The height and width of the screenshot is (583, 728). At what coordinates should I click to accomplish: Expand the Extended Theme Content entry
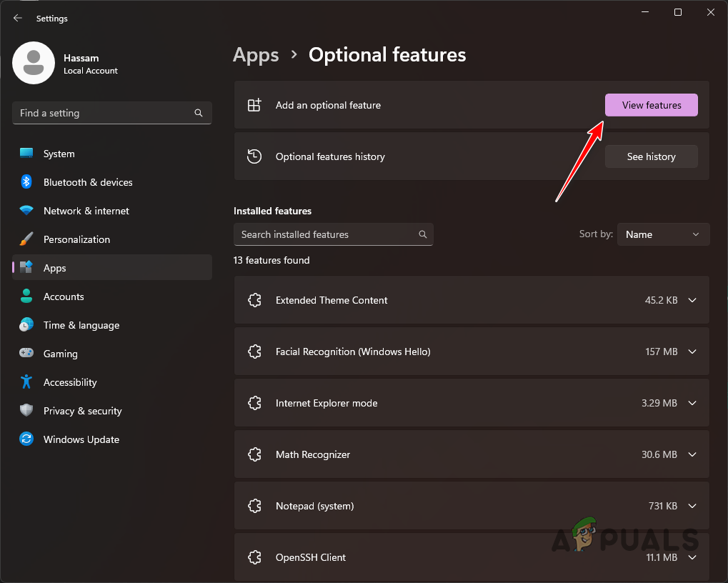[692, 300]
